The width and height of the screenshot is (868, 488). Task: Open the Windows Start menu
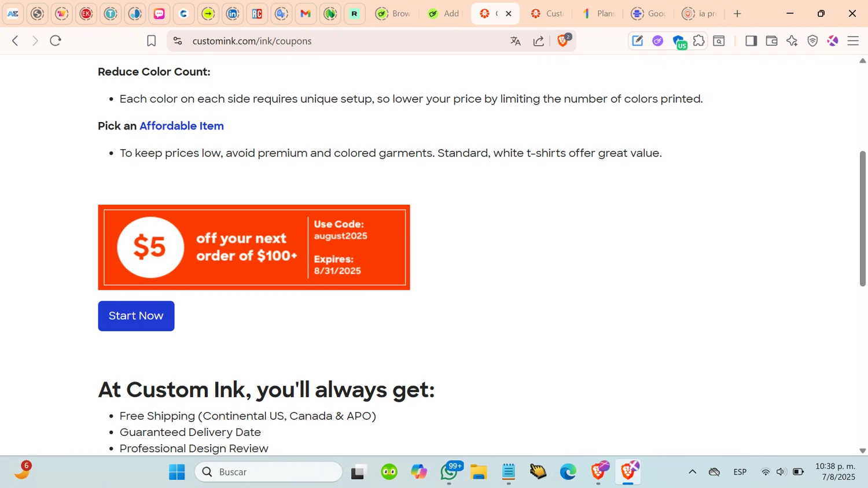[177, 472]
